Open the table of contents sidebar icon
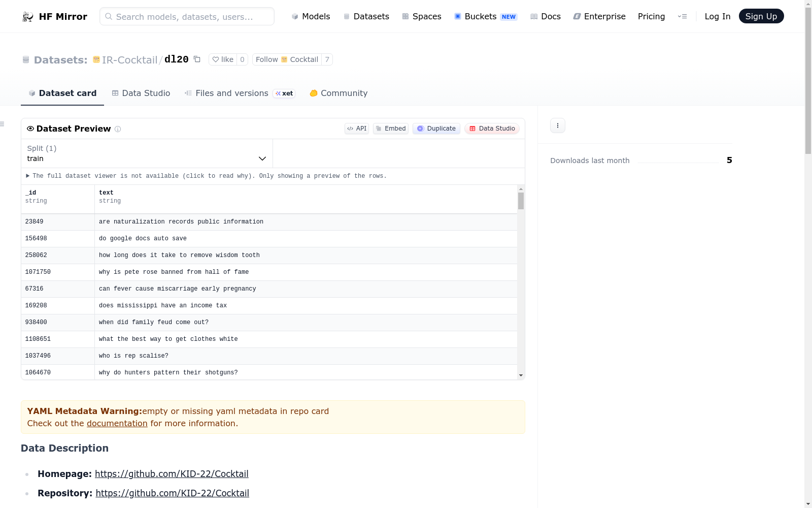The height and width of the screenshot is (508, 812). (x=3, y=124)
